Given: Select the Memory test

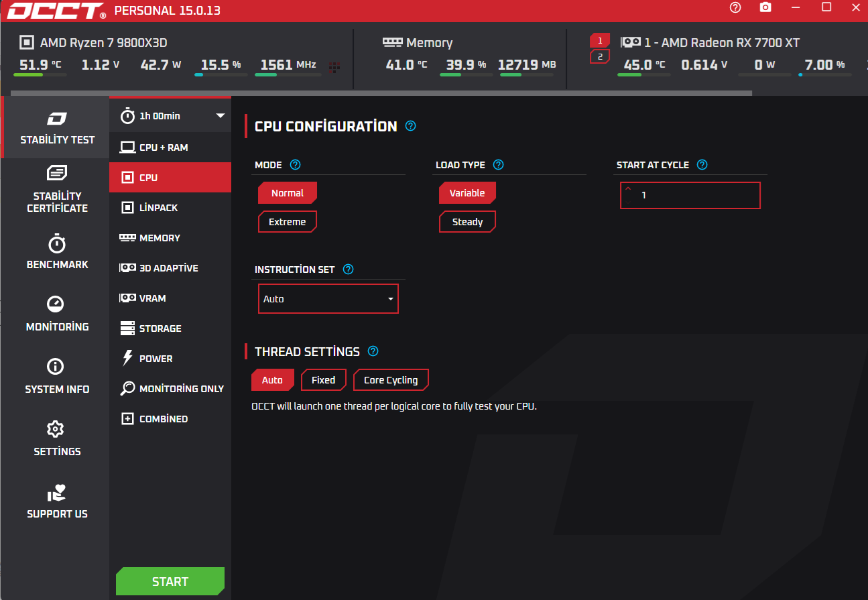Looking at the screenshot, I should 170,238.
